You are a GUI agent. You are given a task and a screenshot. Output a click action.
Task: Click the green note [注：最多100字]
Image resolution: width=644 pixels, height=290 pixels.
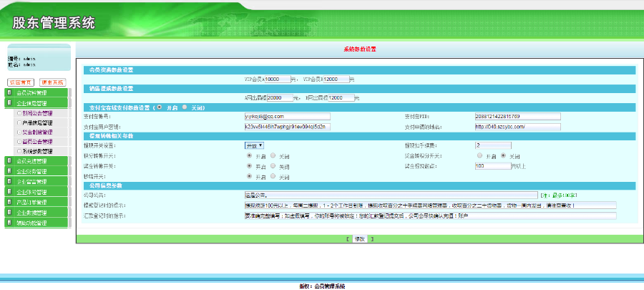559,195
